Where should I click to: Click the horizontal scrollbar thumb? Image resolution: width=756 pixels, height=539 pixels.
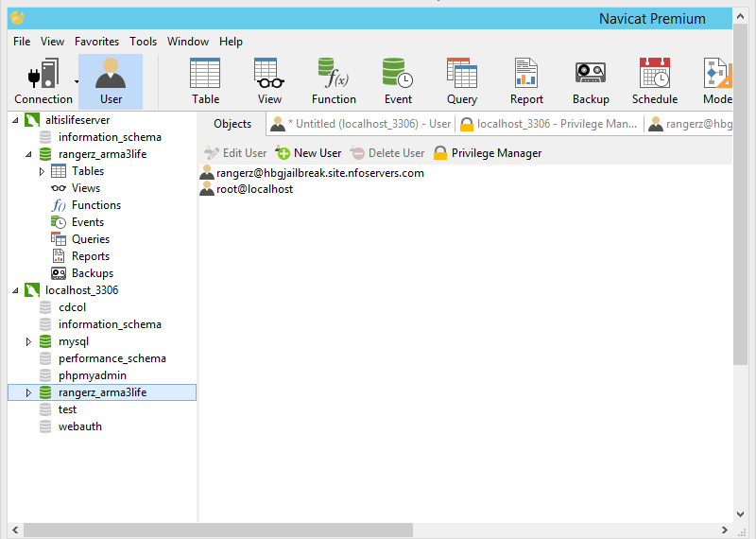coord(218,530)
